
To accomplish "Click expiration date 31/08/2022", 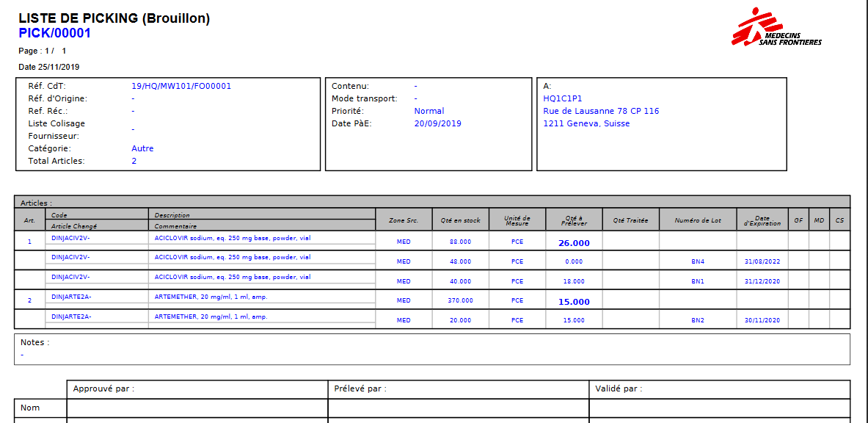I will point(762,261).
